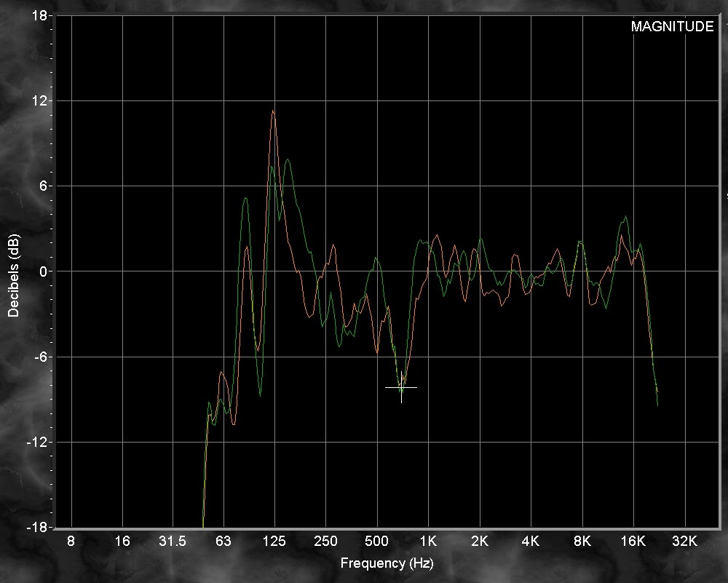Click the 18 decibel axis label

coord(39,15)
